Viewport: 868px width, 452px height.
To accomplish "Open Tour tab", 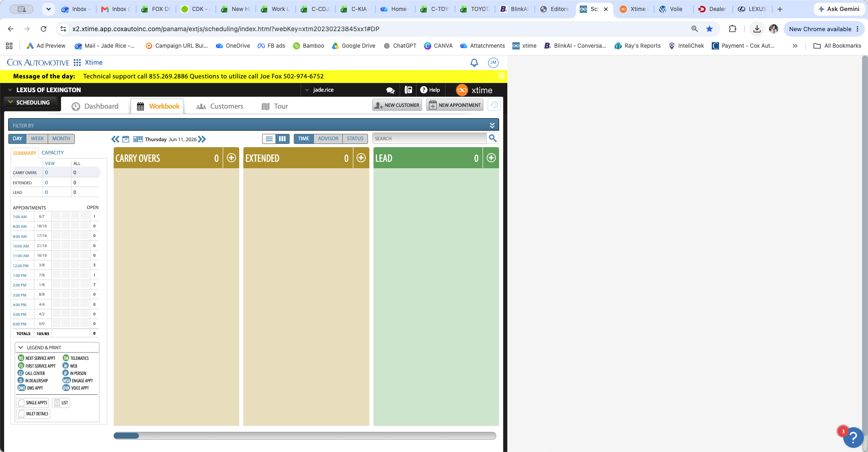I will (x=275, y=106).
